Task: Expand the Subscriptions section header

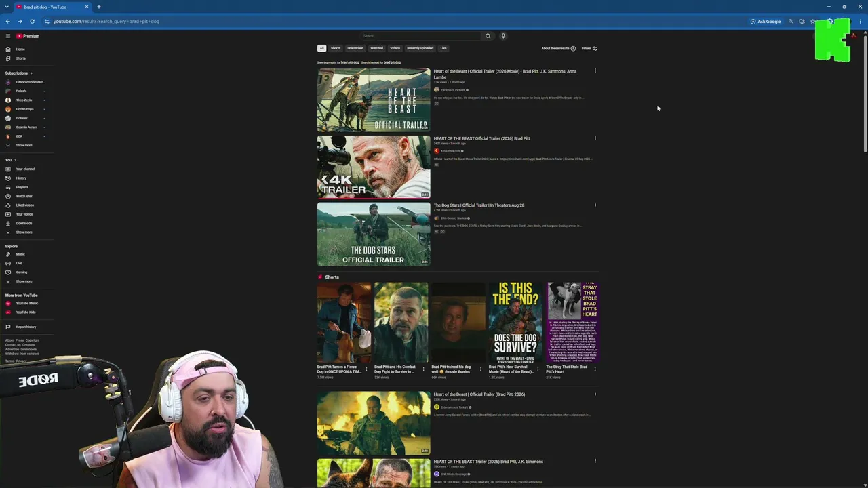Action: pyautogui.click(x=18, y=73)
